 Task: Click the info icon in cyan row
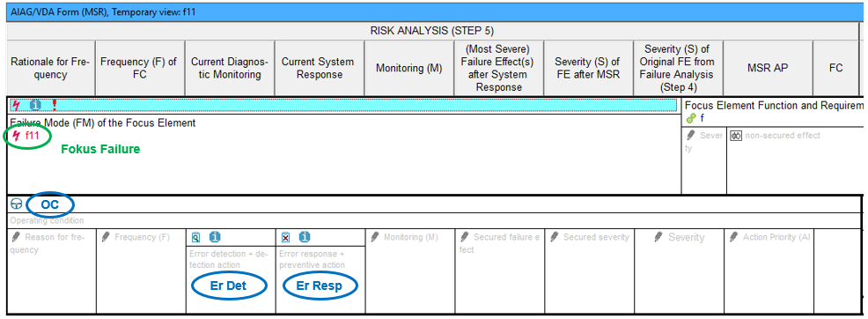[35, 105]
